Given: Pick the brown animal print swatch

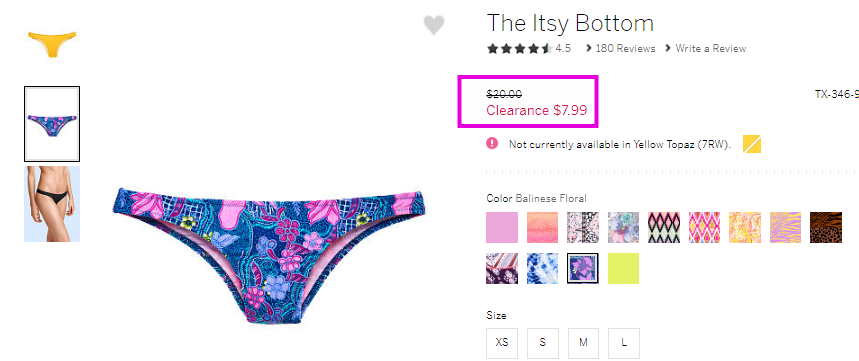Looking at the screenshot, I should click(826, 227).
